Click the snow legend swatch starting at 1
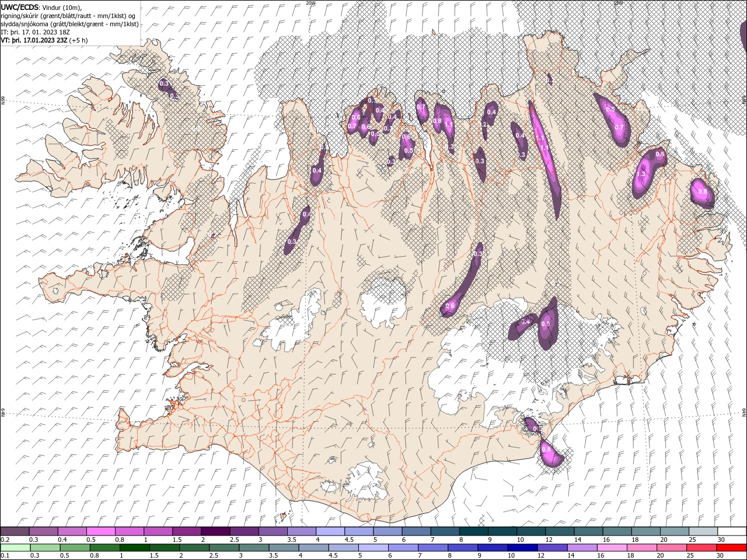Screen dimensions: 747x560 point(158,531)
